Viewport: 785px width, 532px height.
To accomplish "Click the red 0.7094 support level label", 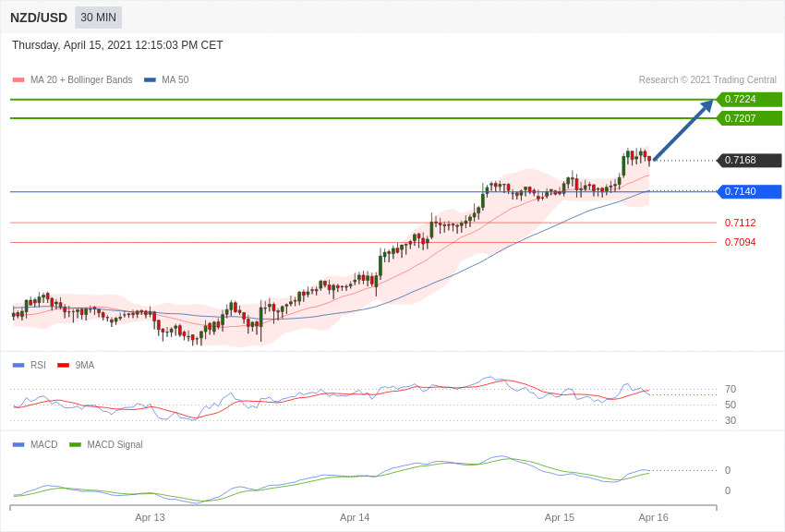I will point(740,242).
